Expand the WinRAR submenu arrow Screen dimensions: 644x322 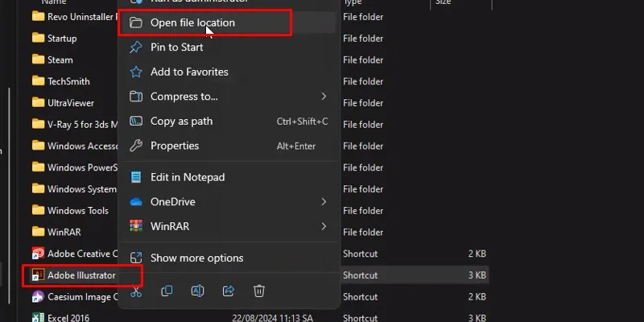[x=324, y=226]
